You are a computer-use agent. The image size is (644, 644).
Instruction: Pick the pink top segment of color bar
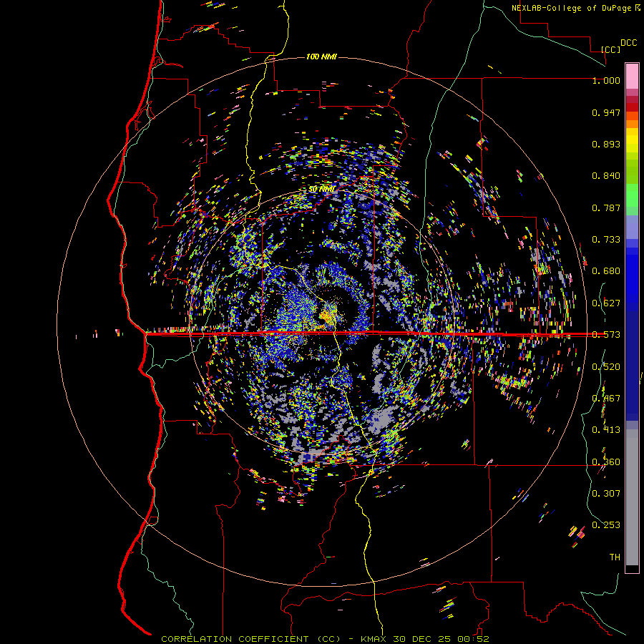tap(632, 76)
